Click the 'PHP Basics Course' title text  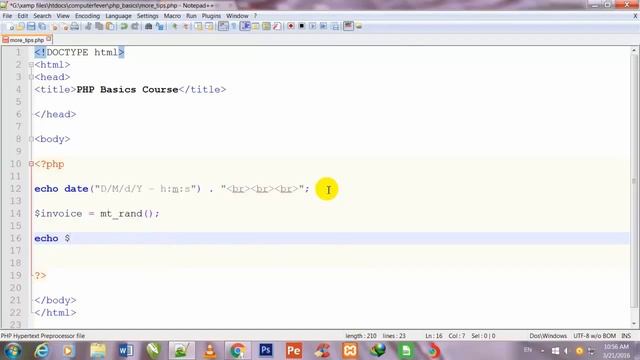tap(127, 89)
